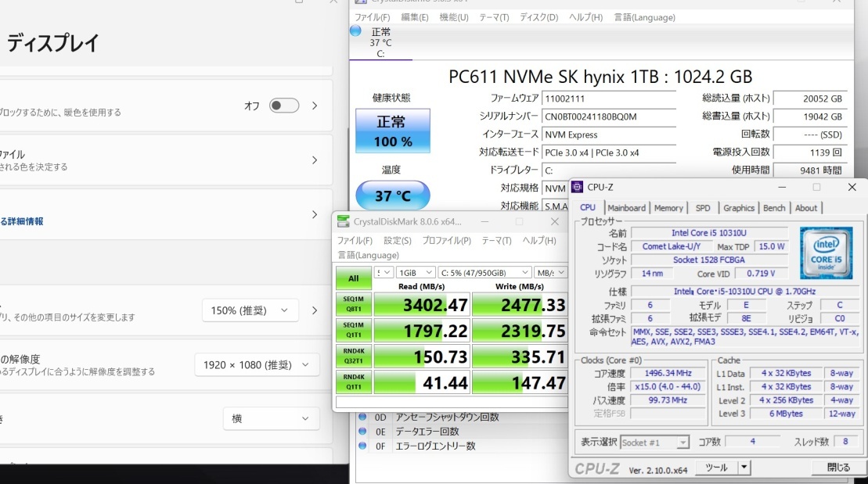Open CrystalDiskInfo ディスク(D) menu
Screen dimensions: 868x484
pyautogui.click(x=538, y=17)
